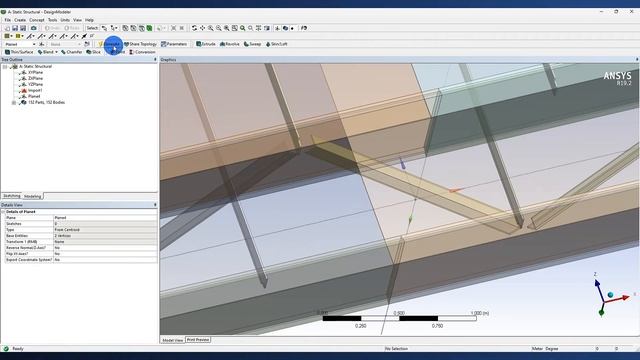Screen dimensions: 640x360
Task: Click the Undo button
Action: point(52,28)
